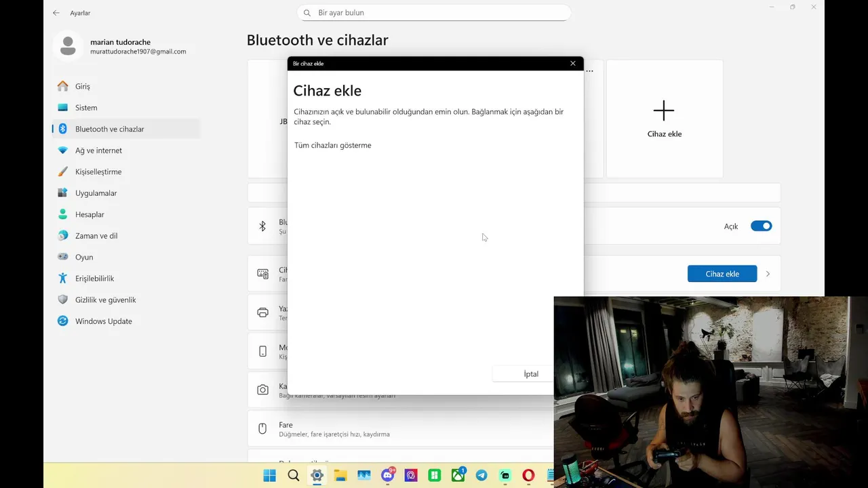The image size is (868, 488).
Task: Click the Settings gear in the taskbar
Action: (317, 475)
